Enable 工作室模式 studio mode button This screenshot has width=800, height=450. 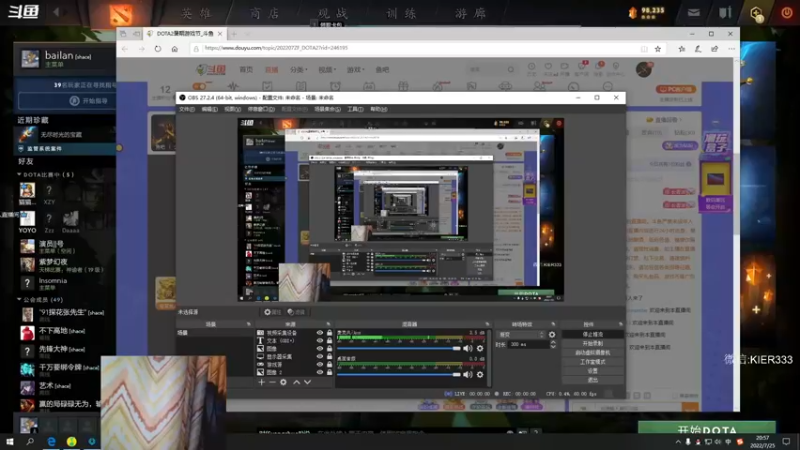pyautogui.click(x=592, y=362)
